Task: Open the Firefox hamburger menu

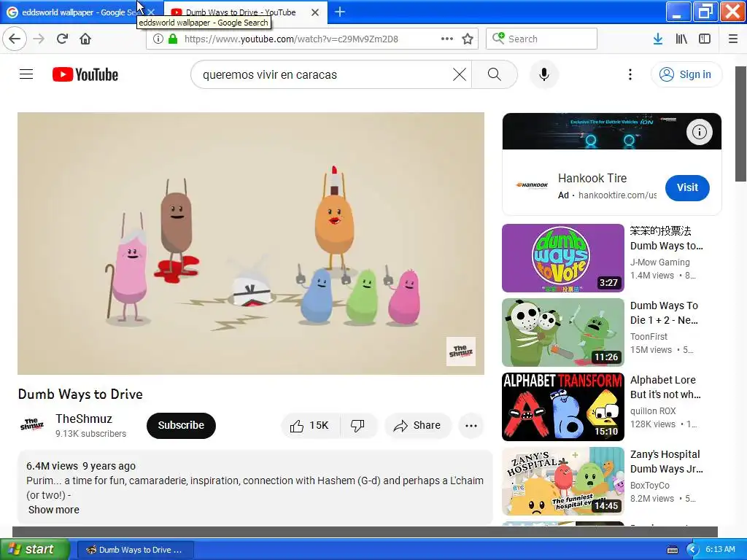Action: (x=732, y=39)
